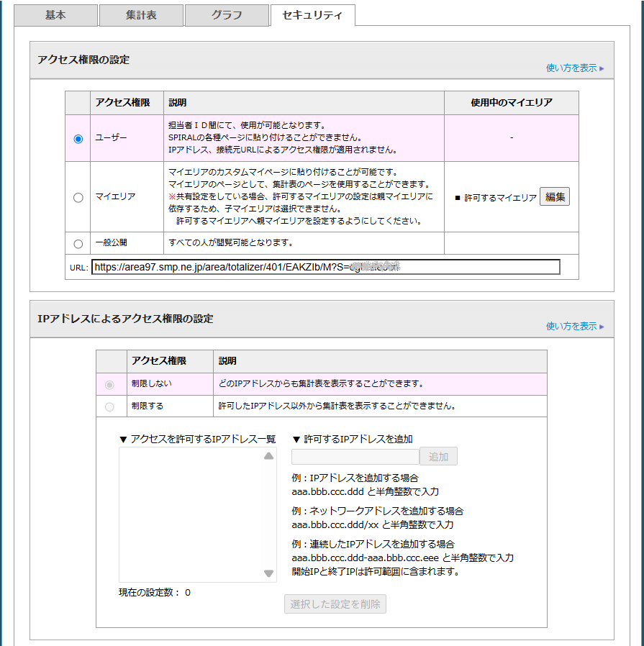Select the 制限しない IP radio button
This screenshot has height=646, width=644.
click(109, 385)
